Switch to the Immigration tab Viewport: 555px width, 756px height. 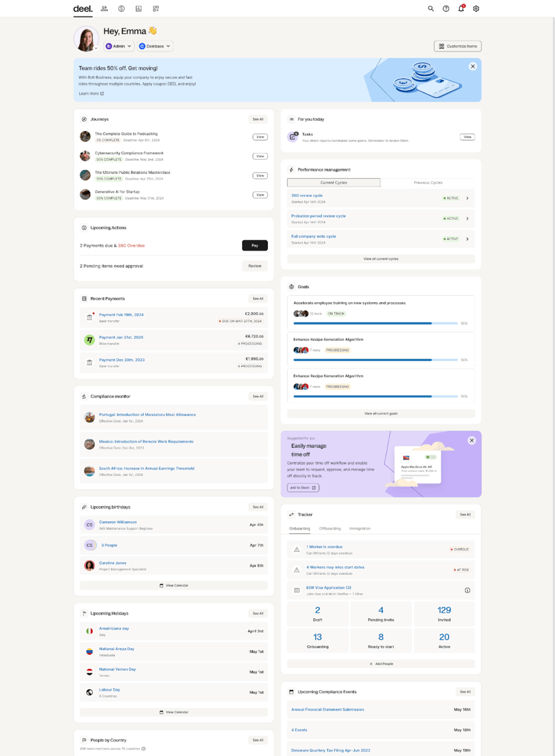tap(360, 529)
